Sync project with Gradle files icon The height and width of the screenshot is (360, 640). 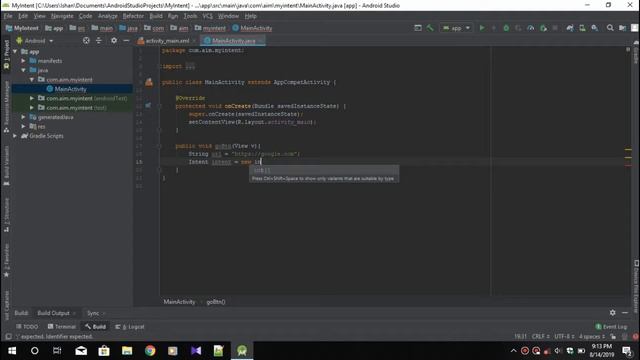coord(570,28)
